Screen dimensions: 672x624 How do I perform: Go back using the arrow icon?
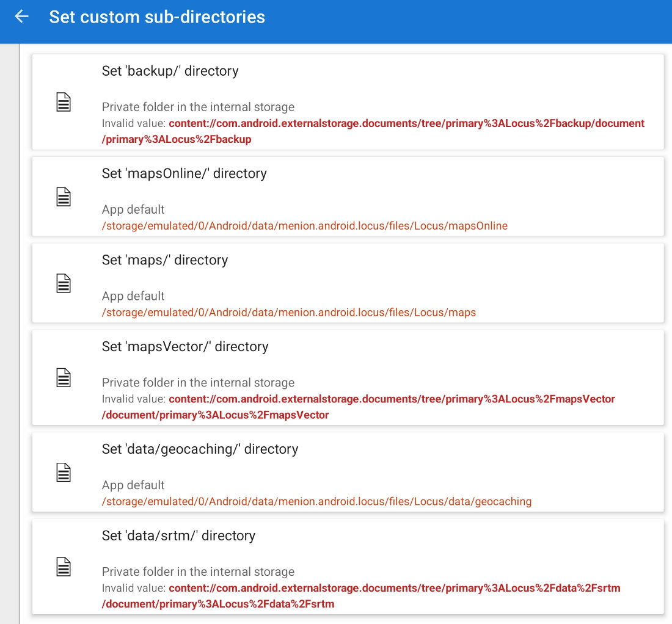click(x=22, y=16)
